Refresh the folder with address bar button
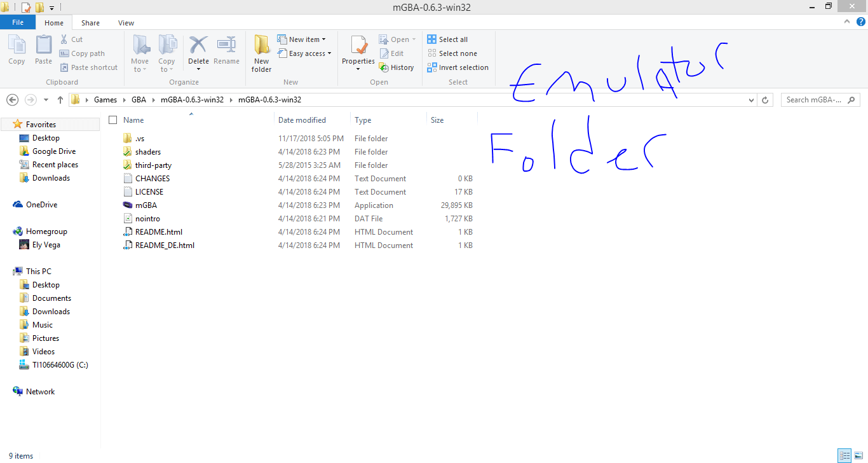 click(x=765, y=100)
